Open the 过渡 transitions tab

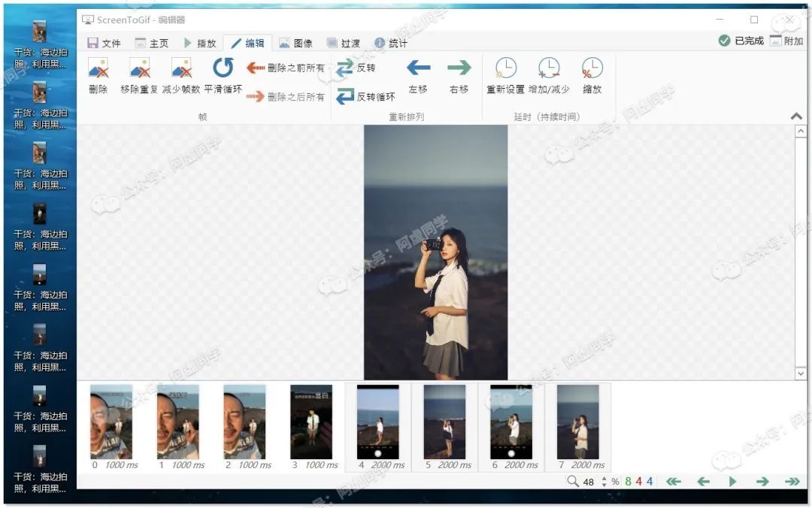pos(344,43)
